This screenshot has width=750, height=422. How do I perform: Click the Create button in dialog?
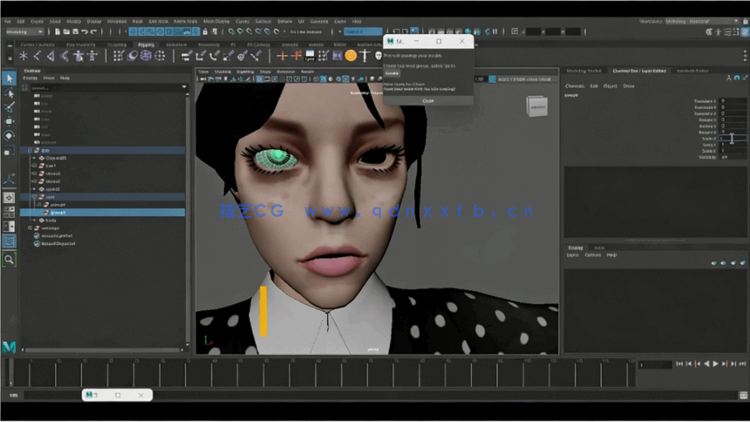392,73
